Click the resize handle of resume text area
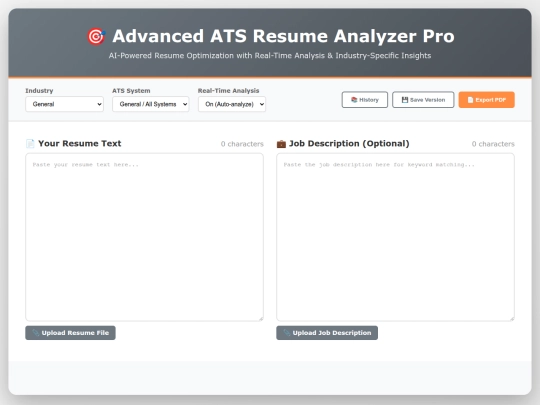The image size is (540, 405). [261, 319]
